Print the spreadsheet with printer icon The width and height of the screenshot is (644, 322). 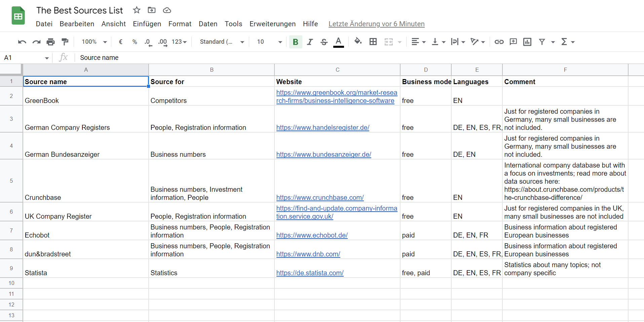tap(50, 42)
